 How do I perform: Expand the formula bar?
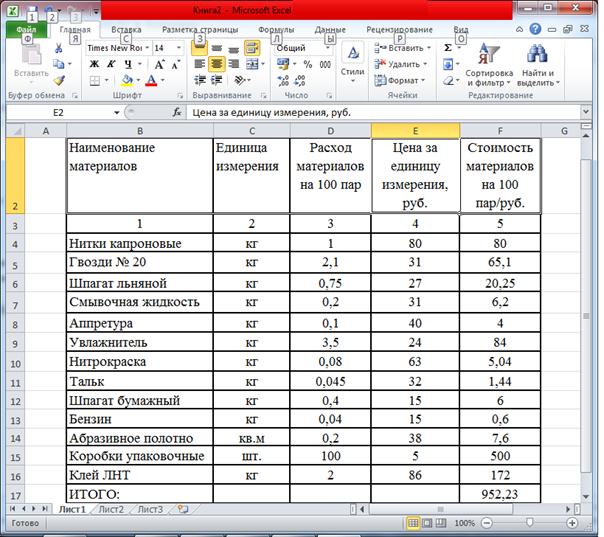(586, 112)
